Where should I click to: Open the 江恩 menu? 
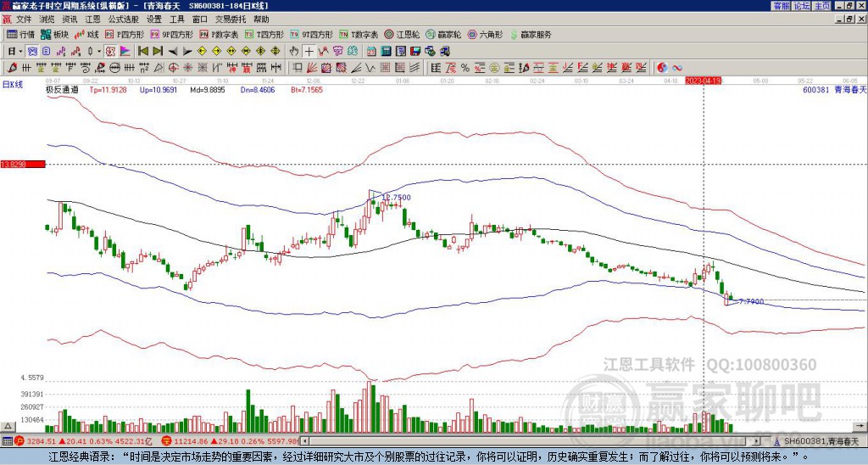[x=93, y=20]
